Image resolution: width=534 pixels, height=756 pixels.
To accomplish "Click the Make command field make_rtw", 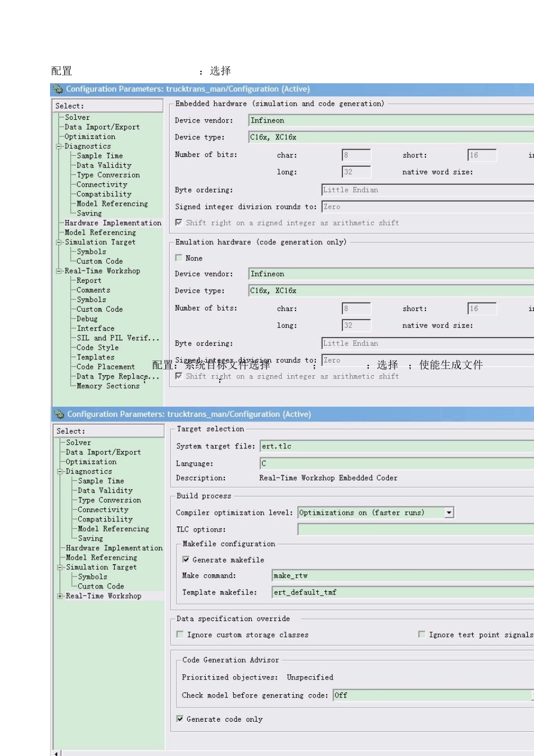I will pyautogui.click(x=399, y=575).
